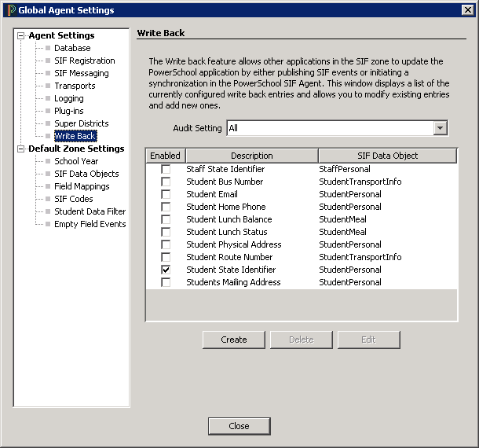
Task: Select Plug-ins in the tree
Action: click(69, 111)
